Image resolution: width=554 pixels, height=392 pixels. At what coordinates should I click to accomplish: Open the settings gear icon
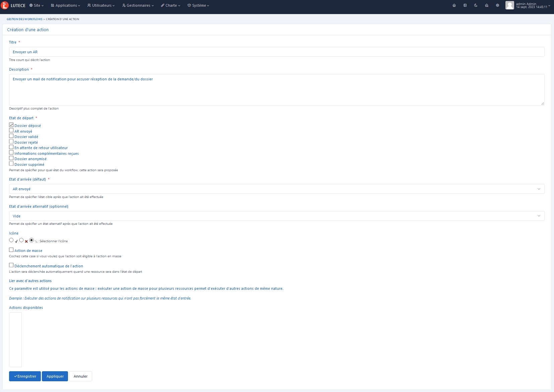[497, 5]
